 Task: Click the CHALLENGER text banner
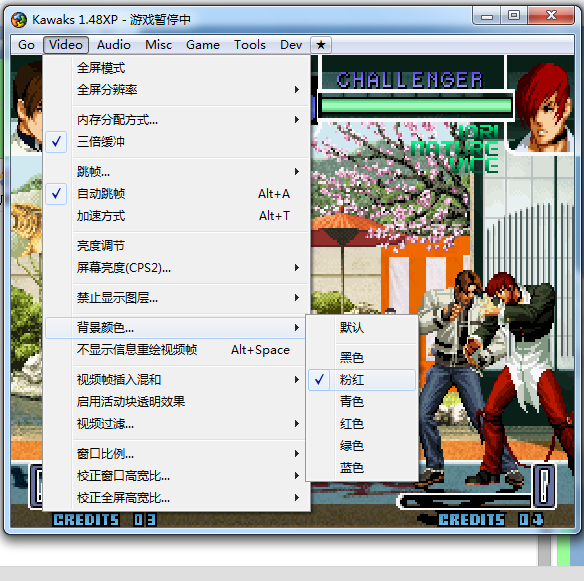[409, 80]
